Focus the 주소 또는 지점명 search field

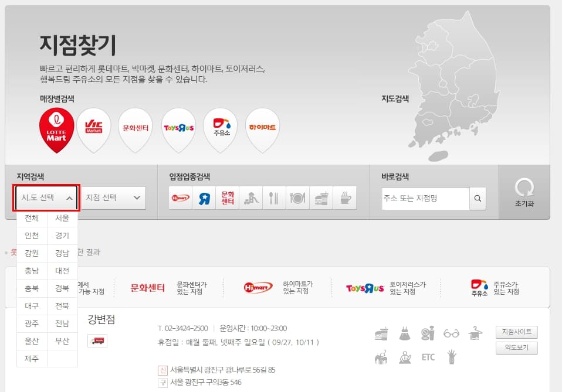coord(425,198)
